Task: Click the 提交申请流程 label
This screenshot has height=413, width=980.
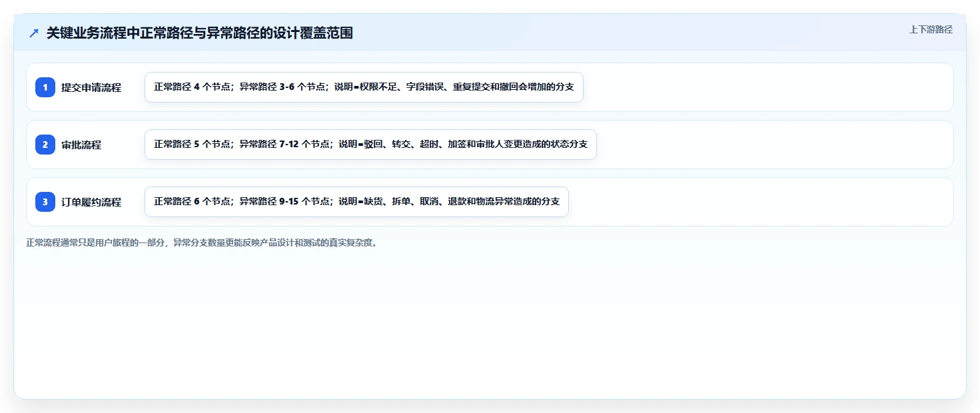Action: [x=91, y=87]
